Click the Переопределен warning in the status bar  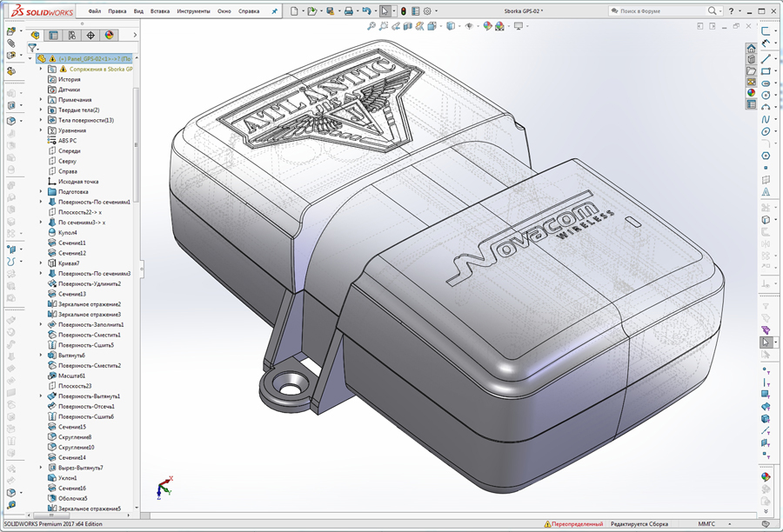577,523
